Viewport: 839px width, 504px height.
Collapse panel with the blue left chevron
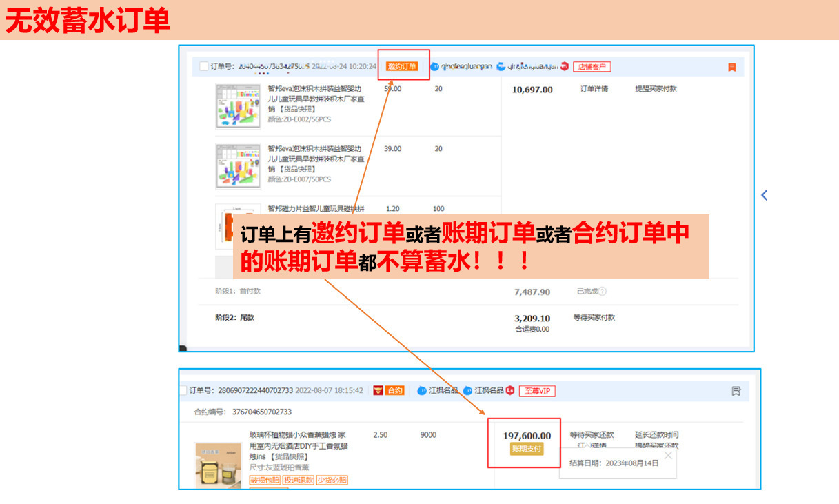tap(764, 195)
